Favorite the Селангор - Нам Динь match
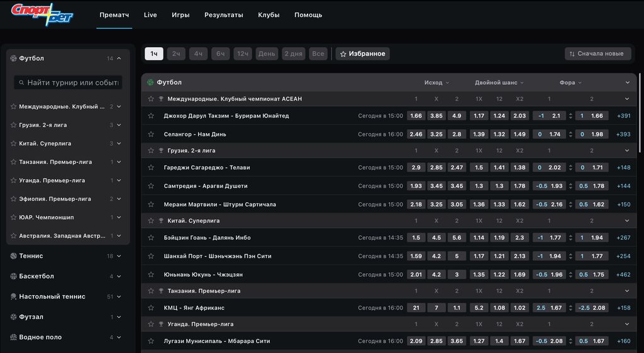The width and height of the screenshot is (644, 353). click(151, 134)
